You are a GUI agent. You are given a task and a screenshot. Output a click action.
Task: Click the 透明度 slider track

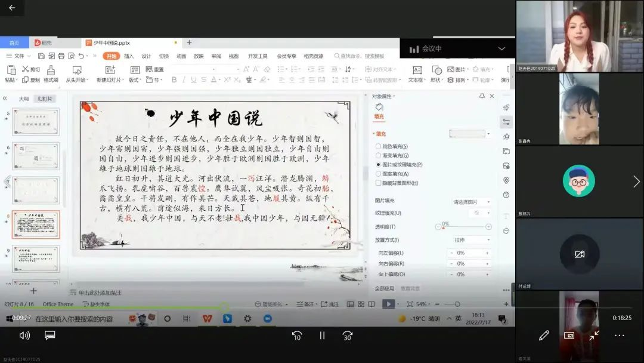pos(464,227)
